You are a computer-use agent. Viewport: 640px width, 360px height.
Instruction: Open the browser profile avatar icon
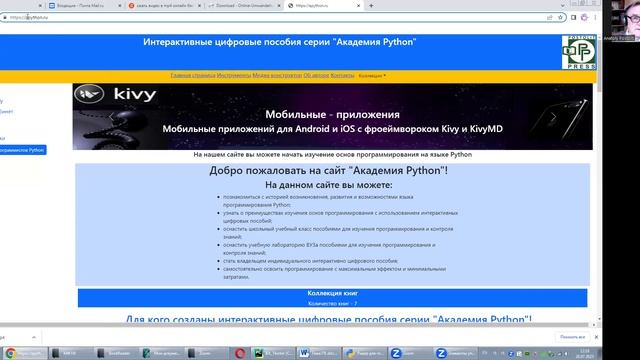[x=584, y=18]
